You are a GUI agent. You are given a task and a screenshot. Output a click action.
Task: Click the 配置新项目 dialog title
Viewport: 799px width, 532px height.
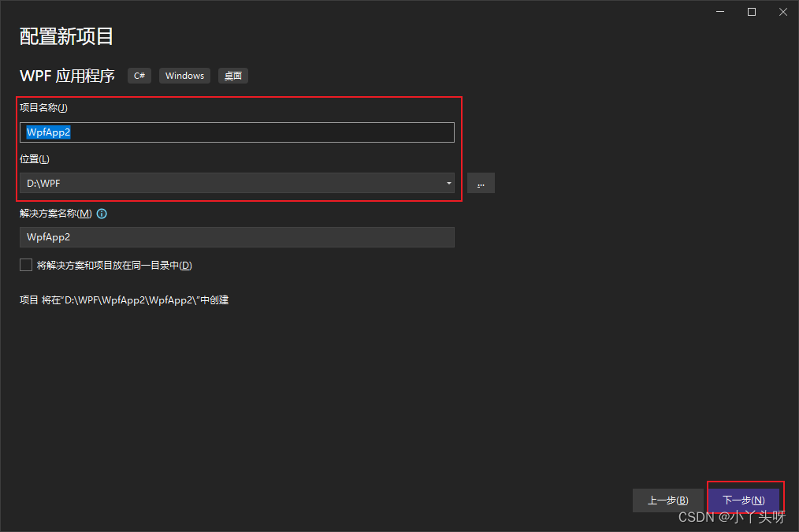65,36
